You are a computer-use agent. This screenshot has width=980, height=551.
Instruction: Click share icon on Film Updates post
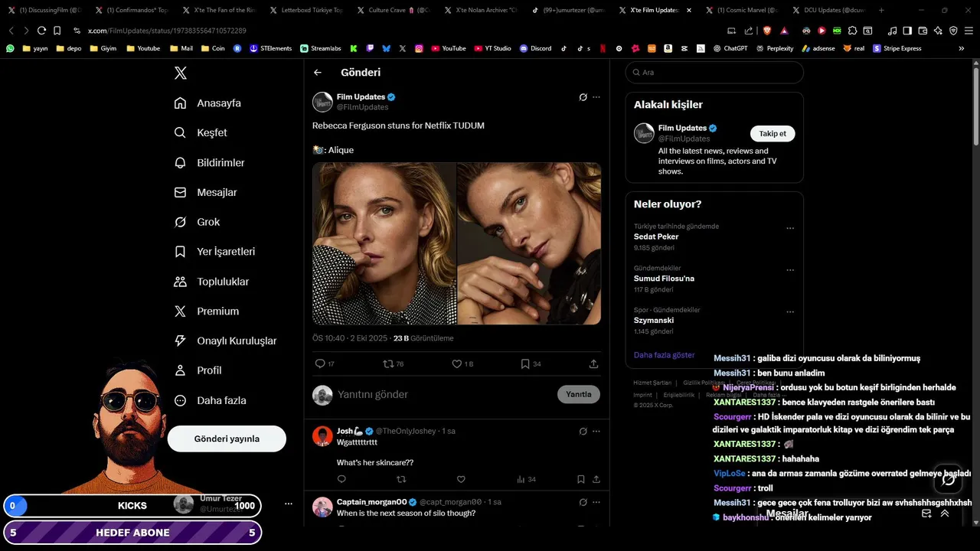(x=593, y=364)
